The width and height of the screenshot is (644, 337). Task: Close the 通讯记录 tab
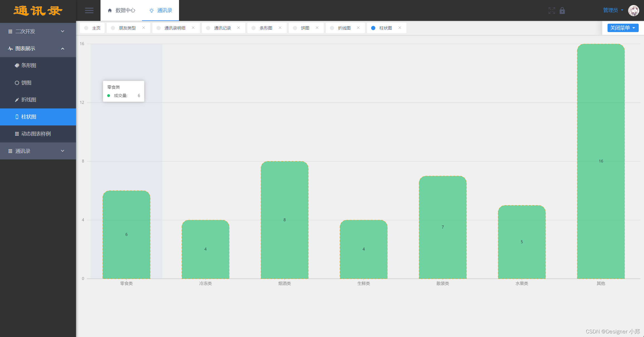click(x=239, y=28)
